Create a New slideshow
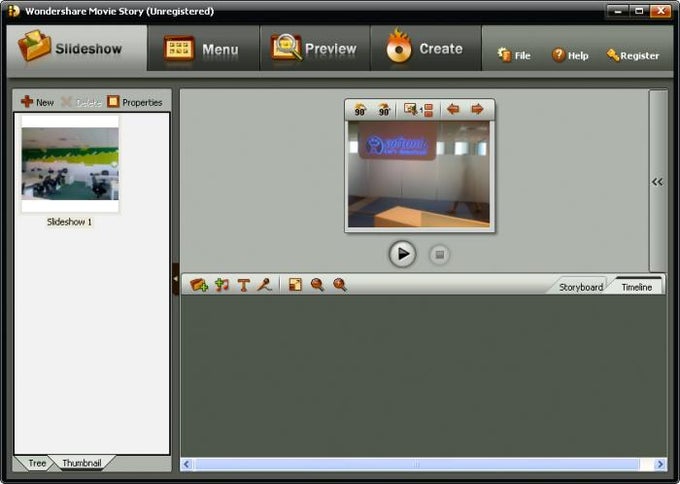Screen dimensions: 680x484 tap(37, 102)
